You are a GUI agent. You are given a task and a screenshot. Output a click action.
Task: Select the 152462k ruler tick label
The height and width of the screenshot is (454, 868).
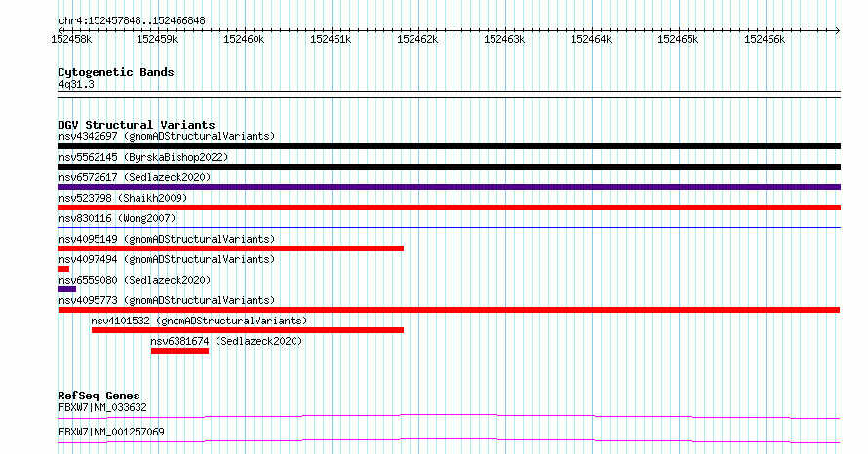[x=417, y=39]
